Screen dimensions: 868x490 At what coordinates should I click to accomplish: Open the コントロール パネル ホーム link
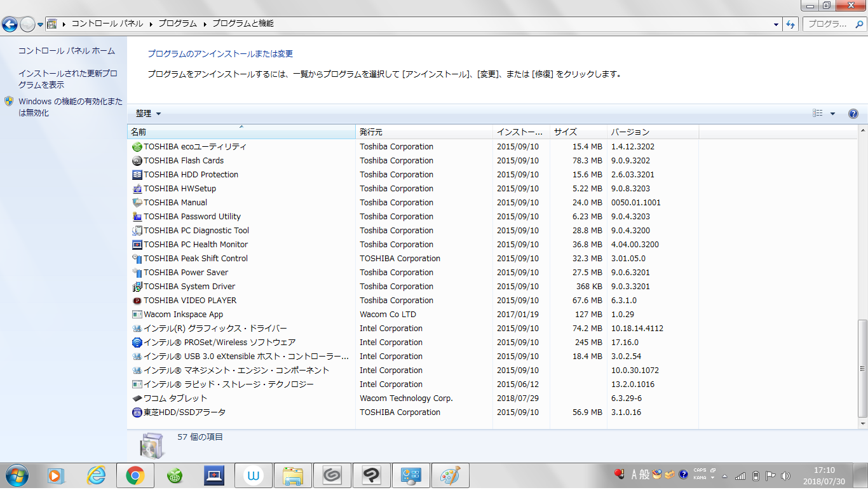tap(67, 51)
